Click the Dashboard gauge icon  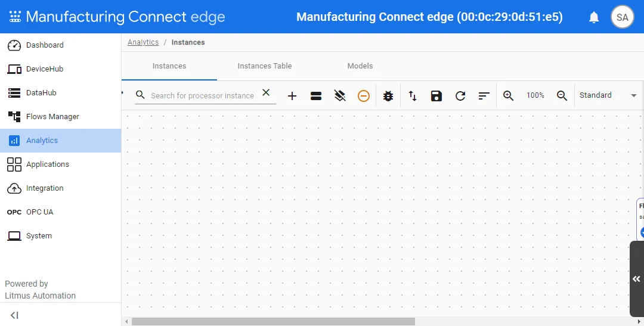click(14, 45)
